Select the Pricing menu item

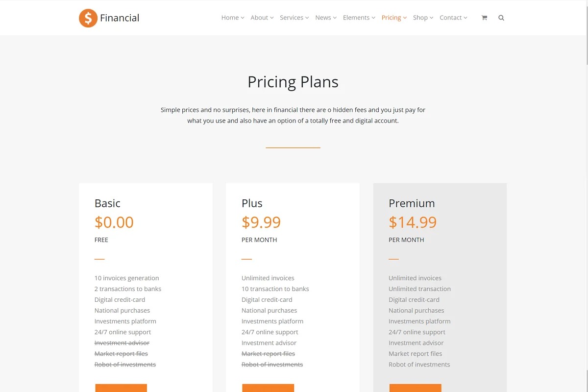pos(394,18)
